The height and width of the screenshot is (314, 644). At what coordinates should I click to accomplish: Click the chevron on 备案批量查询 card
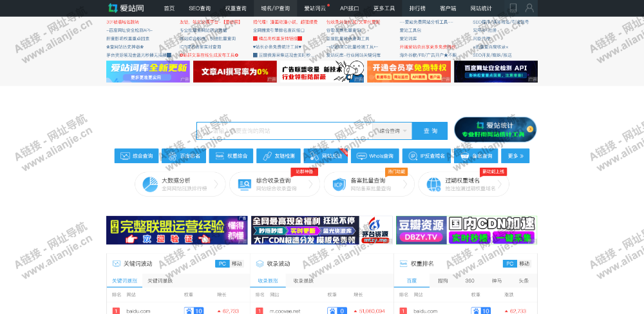404,184
